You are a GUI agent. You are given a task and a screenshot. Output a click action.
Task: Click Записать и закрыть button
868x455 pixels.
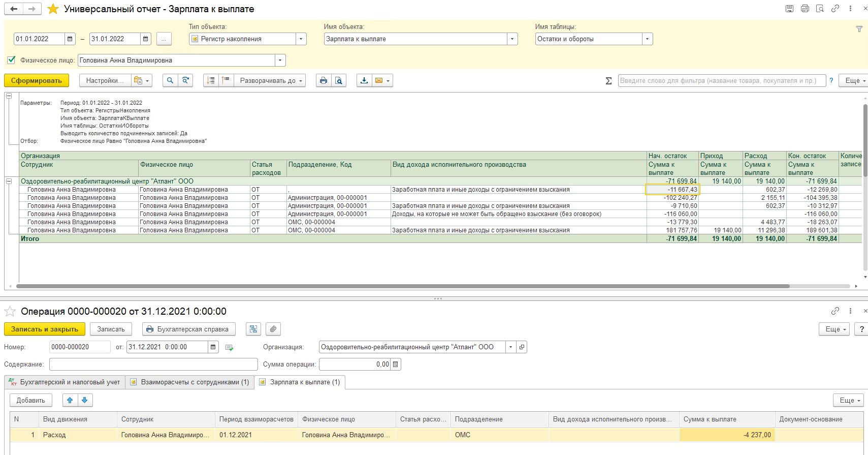click(45, 329)
